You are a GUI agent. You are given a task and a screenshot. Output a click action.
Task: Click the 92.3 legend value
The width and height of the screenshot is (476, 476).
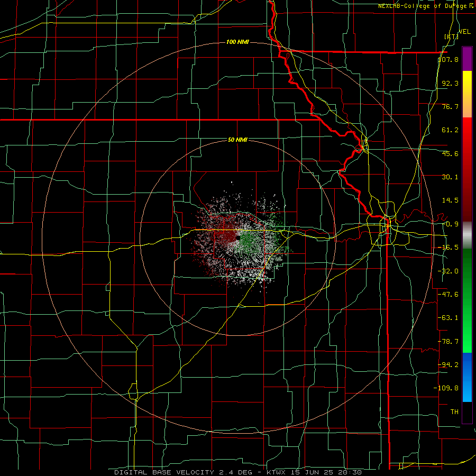tap(450, 83)
